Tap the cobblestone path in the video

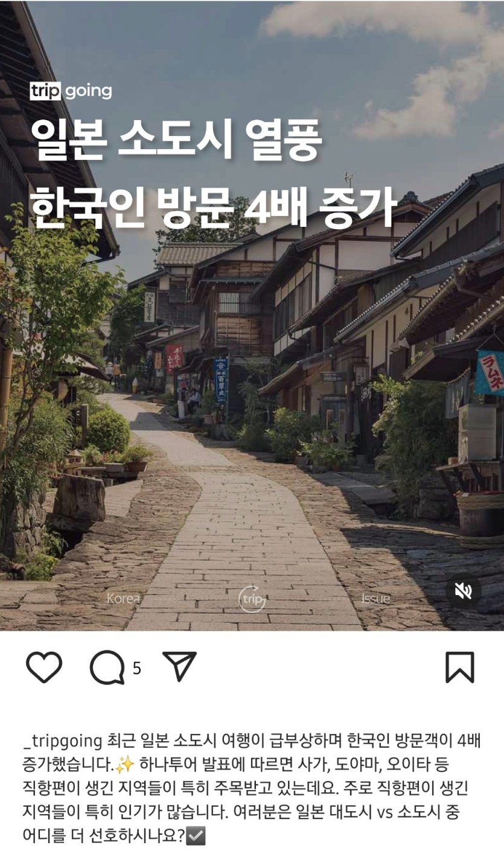241,543
